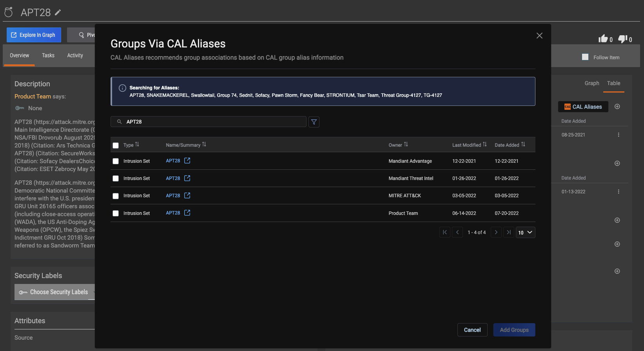
Task: Open APT28 link owned by Mandiant Advantage
Action: coord(173,161)
